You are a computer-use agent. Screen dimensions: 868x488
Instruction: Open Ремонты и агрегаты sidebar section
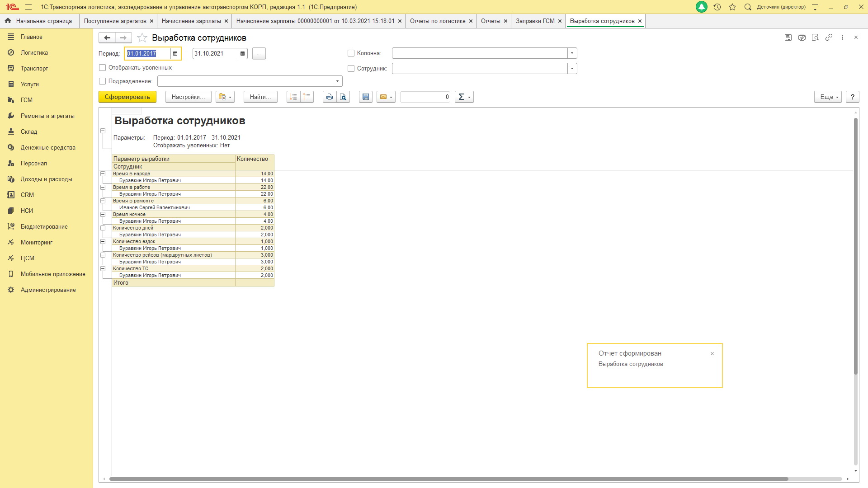47,116
